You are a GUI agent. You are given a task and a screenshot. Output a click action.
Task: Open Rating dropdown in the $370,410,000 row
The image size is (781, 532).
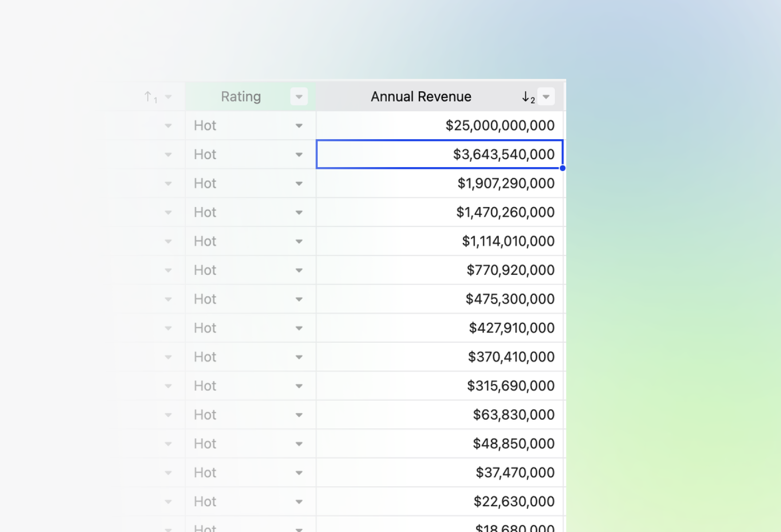pyautogui.click(x=299, y=357)
